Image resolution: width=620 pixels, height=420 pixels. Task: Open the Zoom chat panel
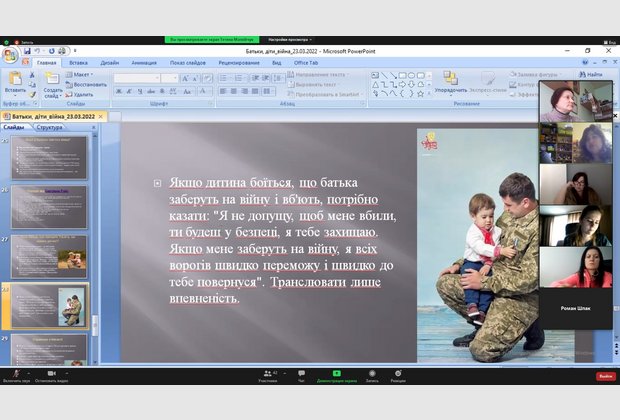click(x=301, y=374)
